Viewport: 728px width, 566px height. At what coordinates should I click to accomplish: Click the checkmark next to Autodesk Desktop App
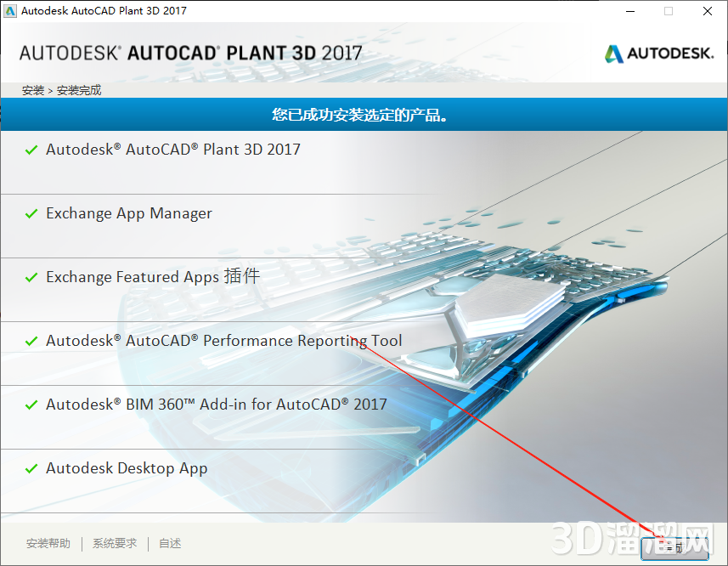[31, 467]
